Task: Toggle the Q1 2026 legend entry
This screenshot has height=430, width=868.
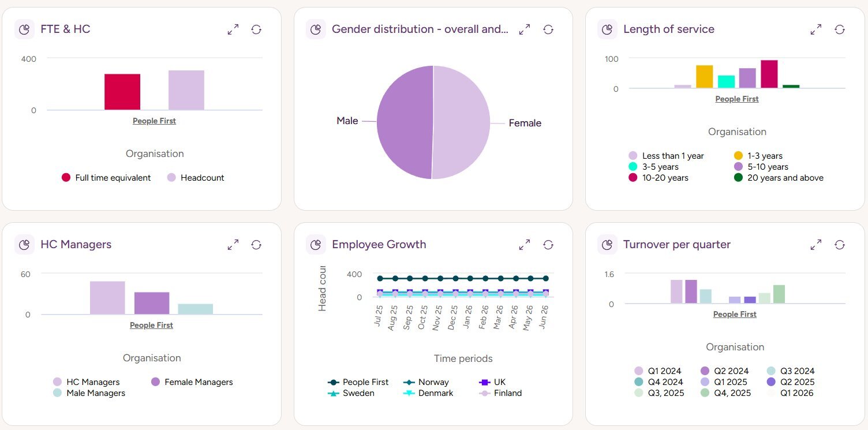Action: pyautogui.click(x=791, y=393)
